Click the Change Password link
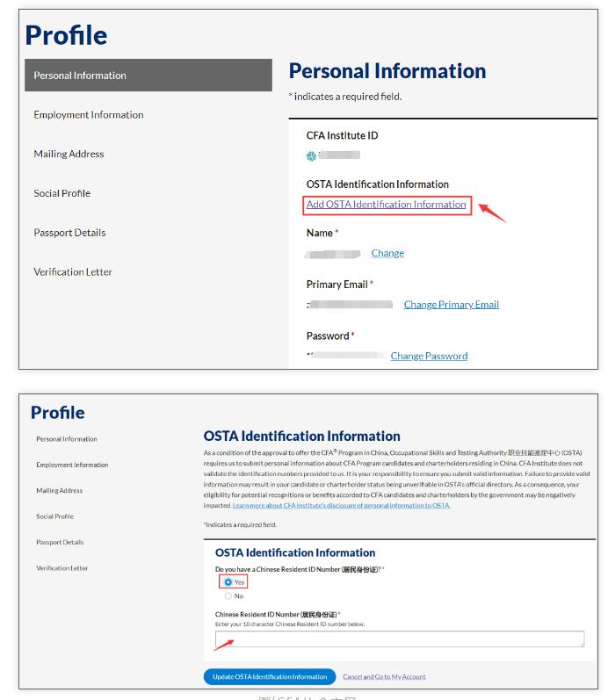608x700 pixels. click(429, 356)
